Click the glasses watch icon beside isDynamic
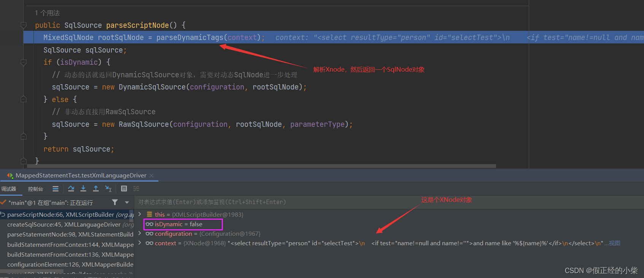The image size is (644, 278). 149,224
